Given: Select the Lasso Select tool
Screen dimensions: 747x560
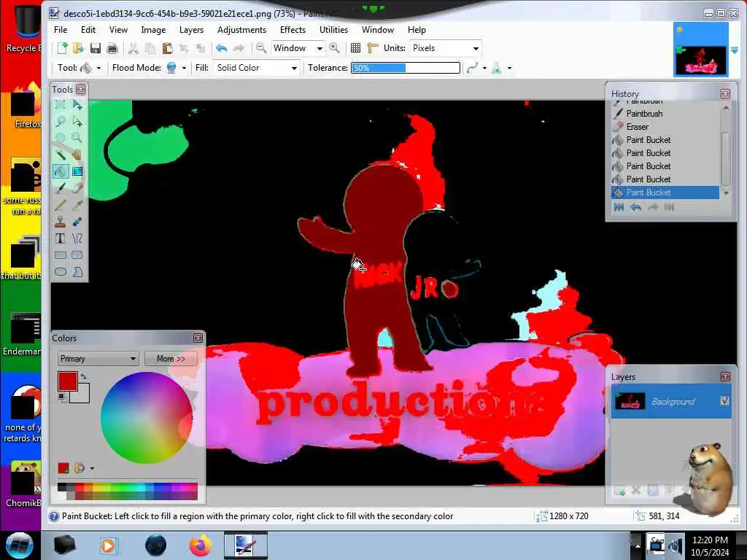Looking at the screenshot, I should tap(61, 122).
